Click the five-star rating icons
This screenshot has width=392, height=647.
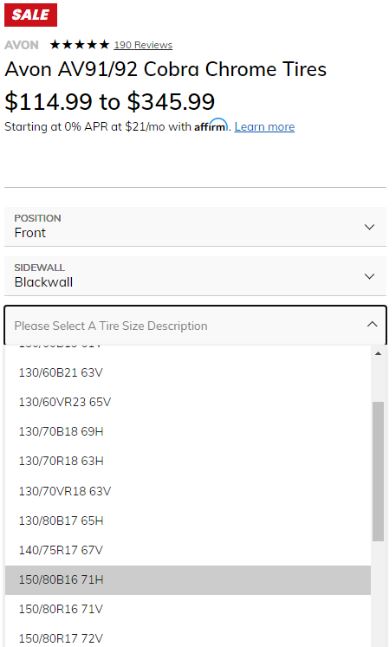point(80,45)
